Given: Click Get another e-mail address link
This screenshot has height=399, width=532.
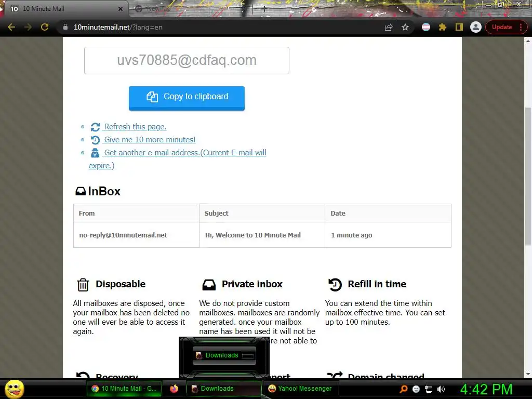Looking at the screenshot, I should pyautogui.click(x=185, y=153).
